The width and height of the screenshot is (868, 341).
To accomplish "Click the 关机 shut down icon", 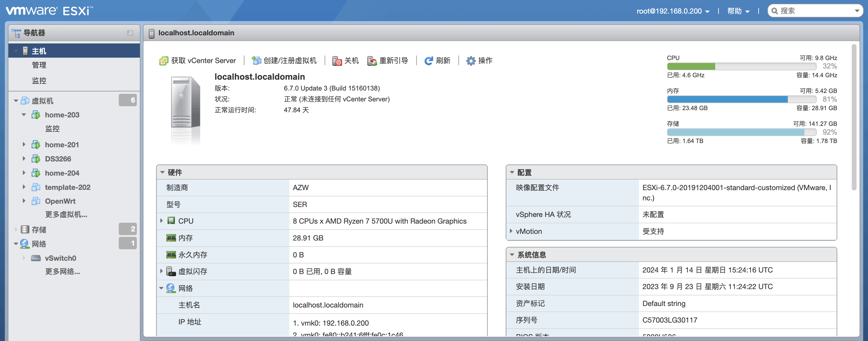I will click(337, 61).
